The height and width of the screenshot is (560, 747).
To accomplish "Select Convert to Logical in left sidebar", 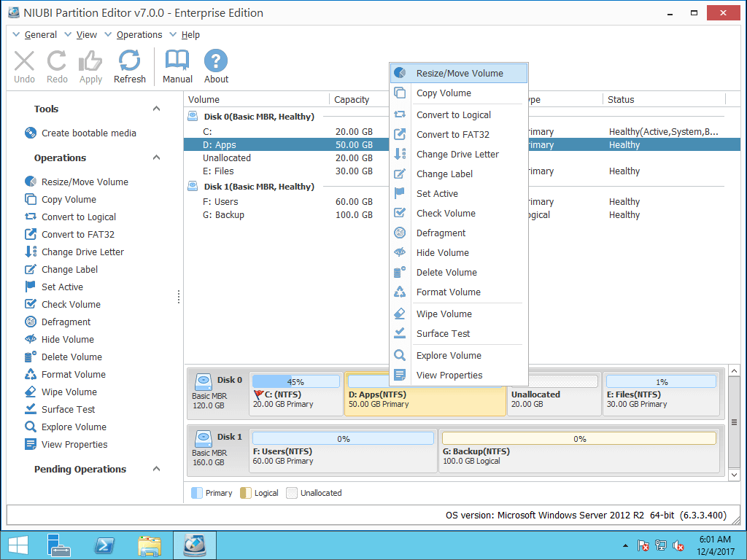I will pos(71,217).
